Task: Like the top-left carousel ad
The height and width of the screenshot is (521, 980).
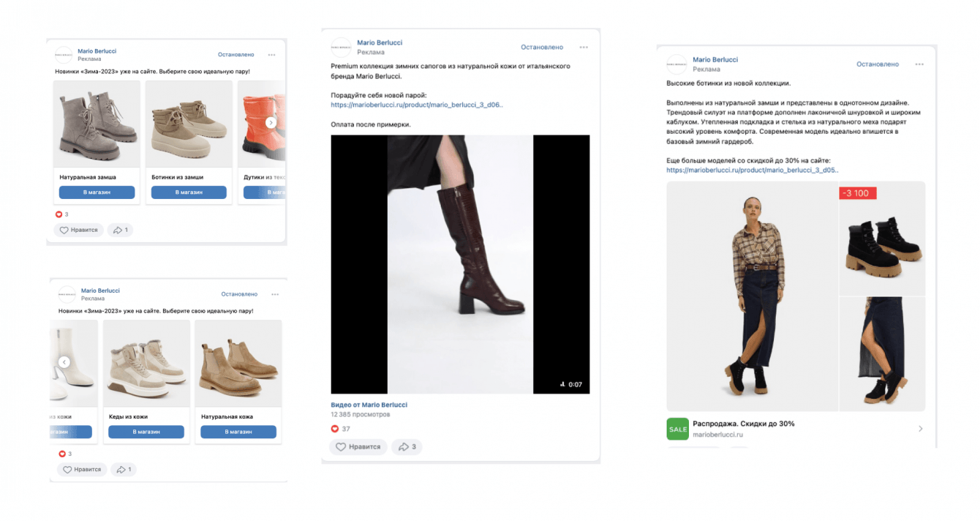Action: (x=78, y=230)
